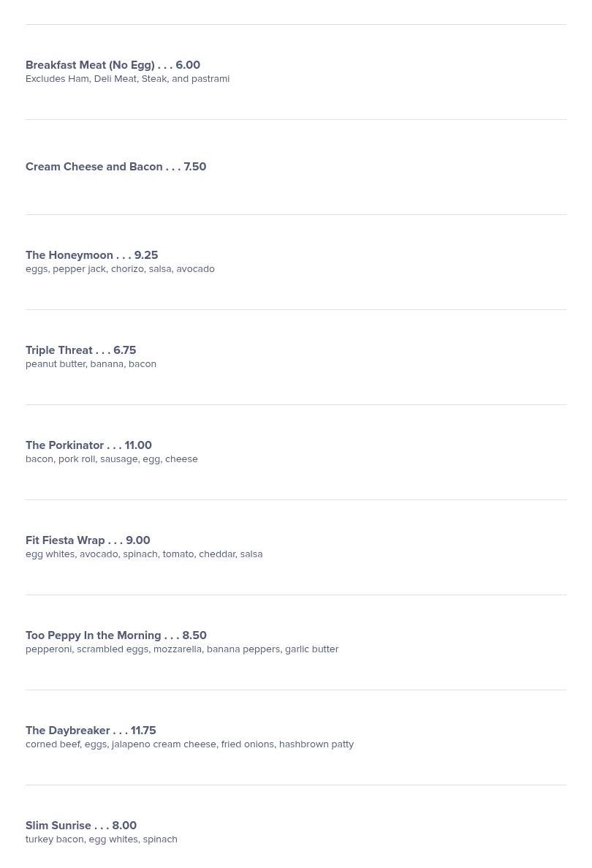Viewport: 592px width, 868px height.
Task: Click the corned beef ingredients description
Action: coord(190,744)
